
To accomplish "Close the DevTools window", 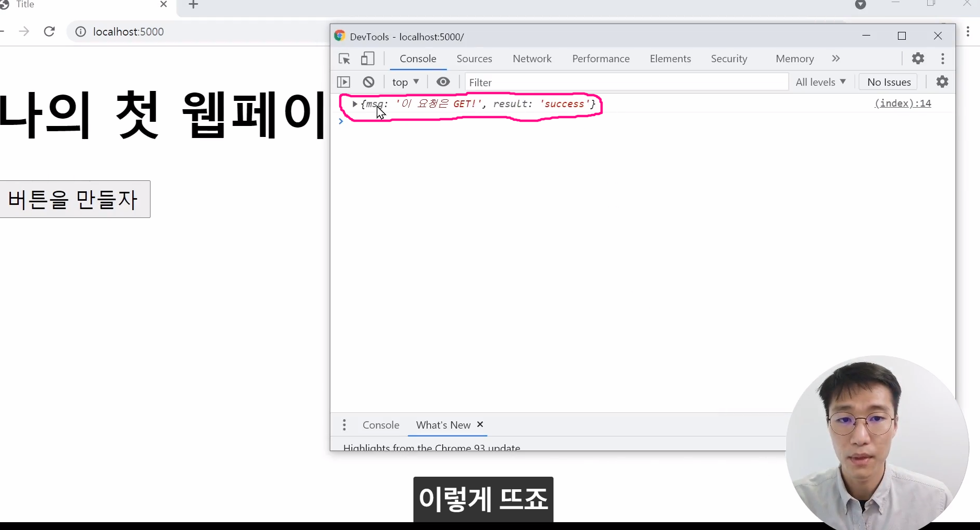I will click(938, 36).
